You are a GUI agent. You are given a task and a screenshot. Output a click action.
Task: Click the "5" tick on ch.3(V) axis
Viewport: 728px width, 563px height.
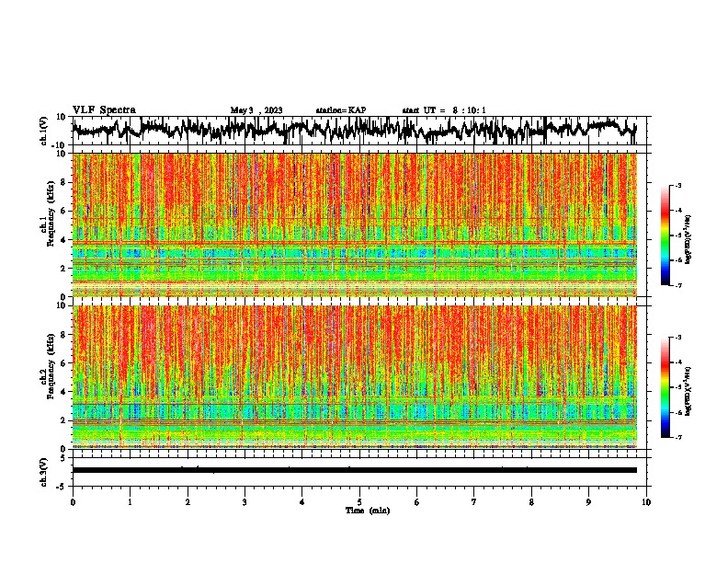pyautogui.click(x=63, y=458)
